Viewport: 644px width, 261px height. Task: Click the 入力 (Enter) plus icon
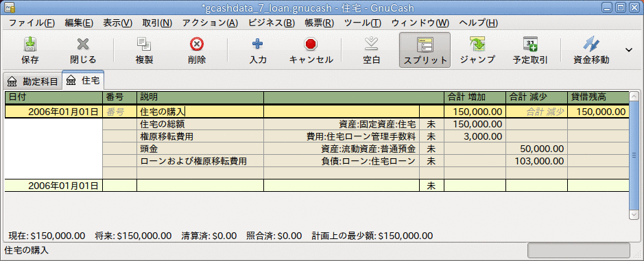click(x=257, y=44)
